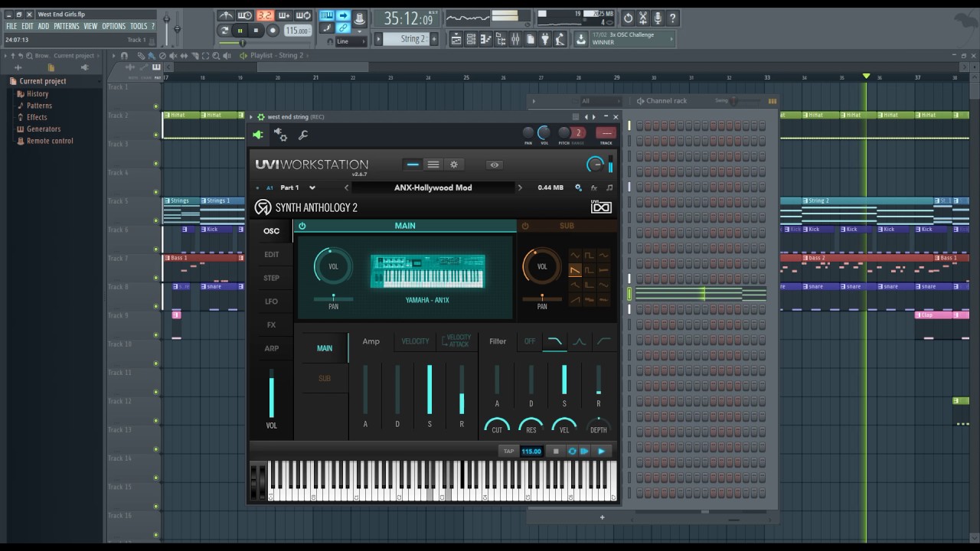Toggle wait for input before recording
The width and height of the screenshot is (980, 551).
pyautogui.click(x=245, y=16)
